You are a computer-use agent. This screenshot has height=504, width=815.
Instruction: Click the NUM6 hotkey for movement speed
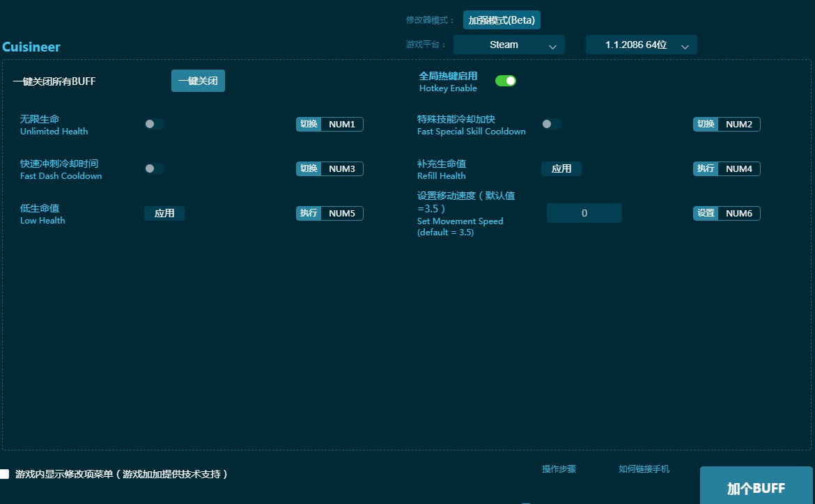coord(738,213)
